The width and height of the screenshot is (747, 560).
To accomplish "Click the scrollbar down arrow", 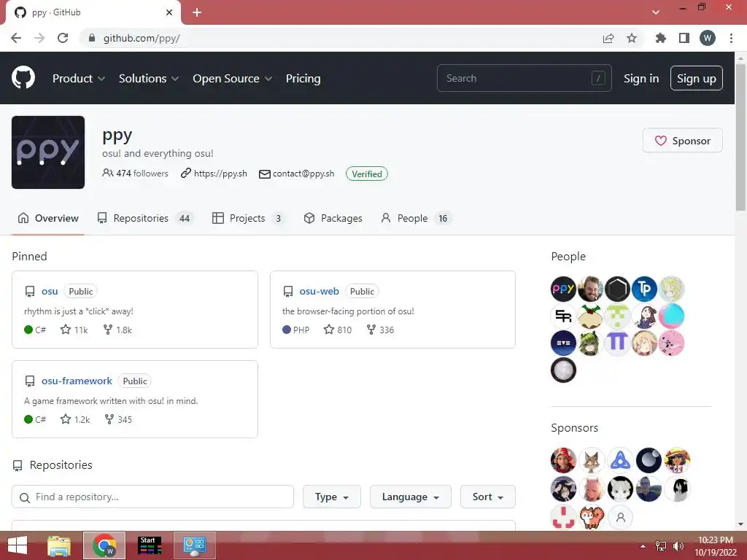I will [740, 524].
